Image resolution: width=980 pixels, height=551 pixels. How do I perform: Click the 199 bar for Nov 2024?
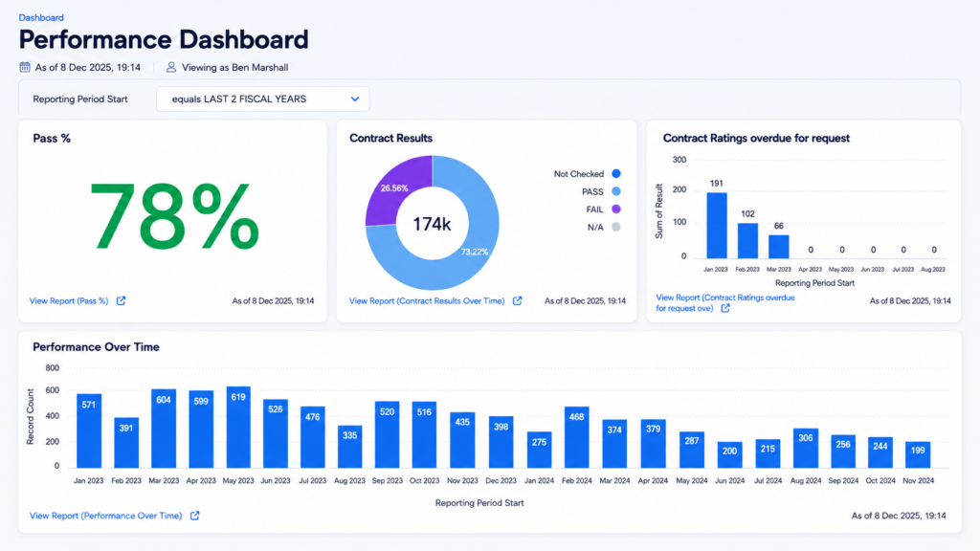[x=918, y=454]
